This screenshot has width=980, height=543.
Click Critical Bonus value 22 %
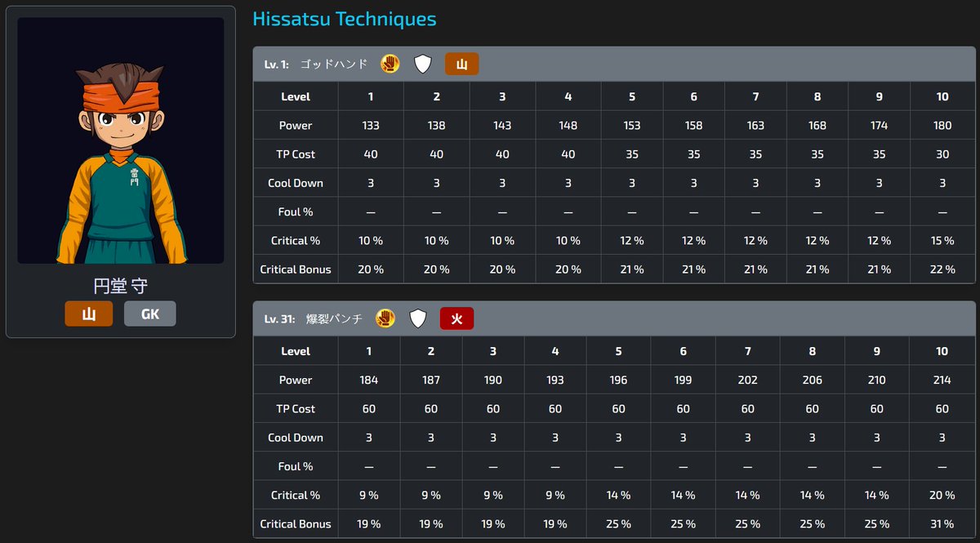click(942, 269)
